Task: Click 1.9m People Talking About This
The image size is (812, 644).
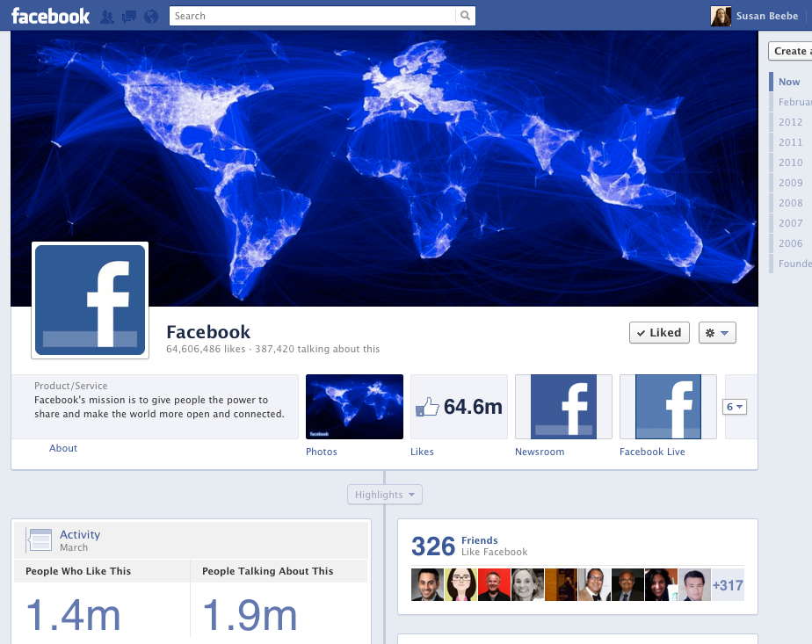Action: [x=250, y=615]
